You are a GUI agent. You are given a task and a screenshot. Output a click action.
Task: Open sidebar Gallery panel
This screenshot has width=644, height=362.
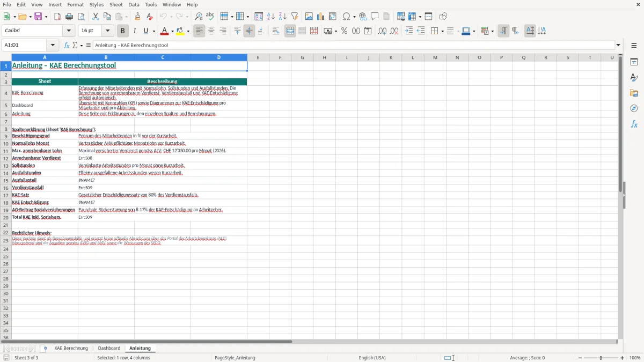point(634,93)
